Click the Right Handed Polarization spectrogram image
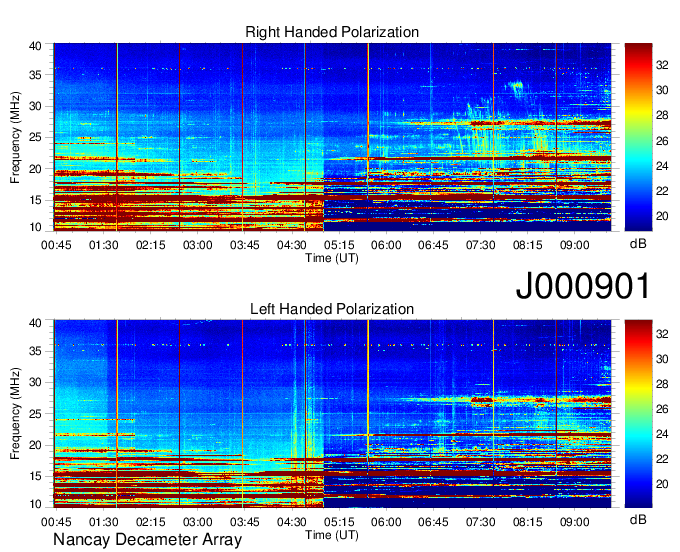680x552 pixels. tap(332, 137)
